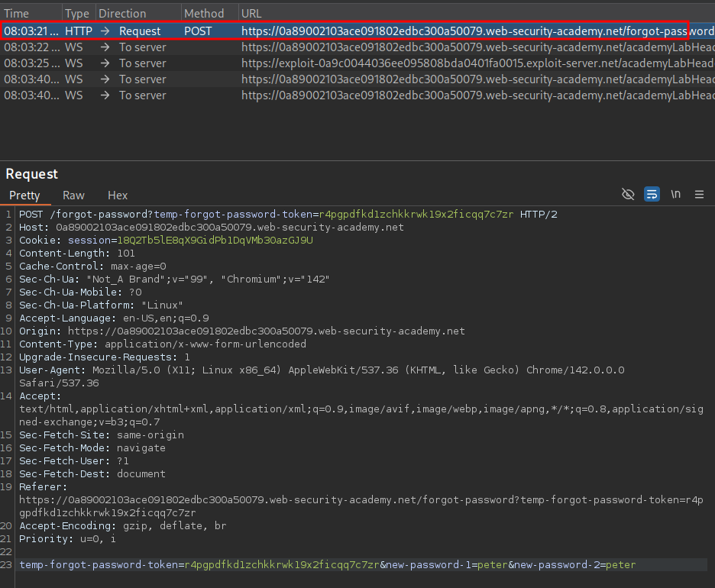Screen dimensions: 715x588
Task: Toggle word wrap in request editor
Action: 652,195
